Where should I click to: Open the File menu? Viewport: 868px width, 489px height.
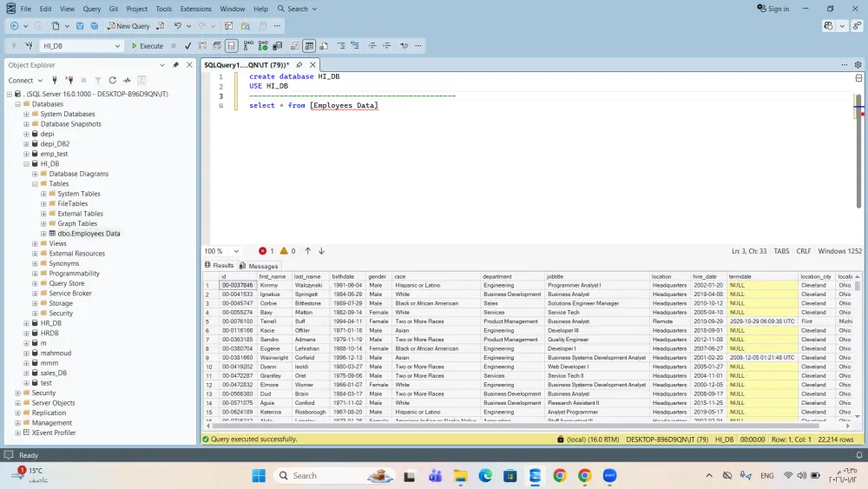(25, 9)
